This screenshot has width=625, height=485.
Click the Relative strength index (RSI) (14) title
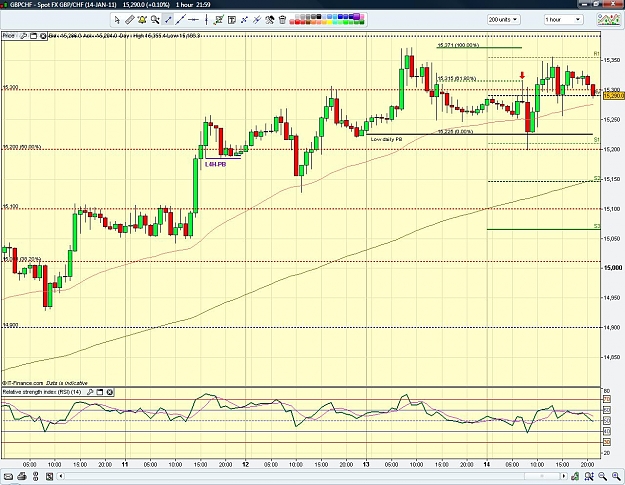(42, 392)
